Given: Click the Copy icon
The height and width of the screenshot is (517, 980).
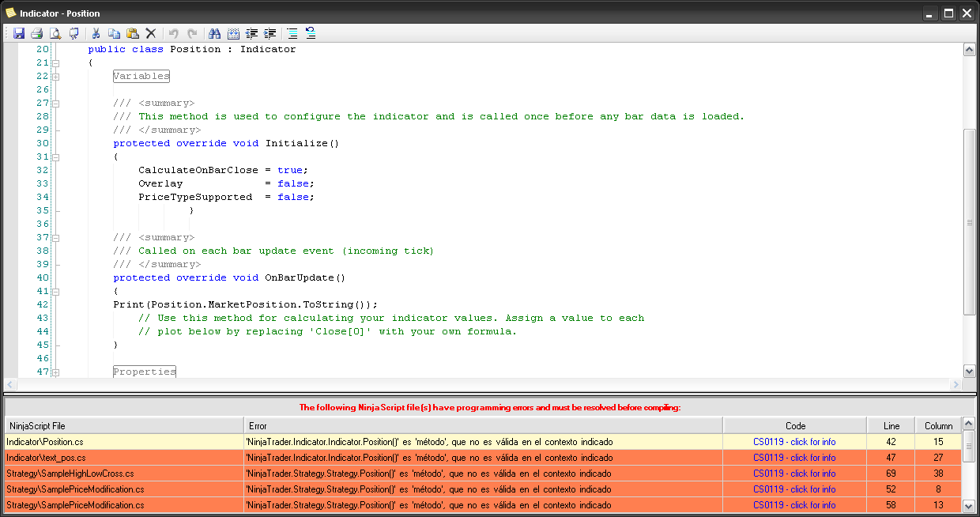Looking at the screenshot, I should coord(114,33).
